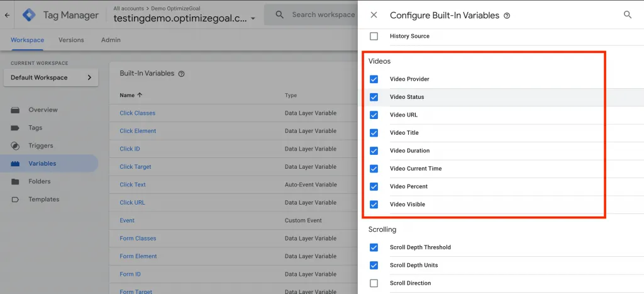Open Tags in the sidebar
Image resolution: width=644 pixels, height=294 pixels.
[x=35, y=128]
